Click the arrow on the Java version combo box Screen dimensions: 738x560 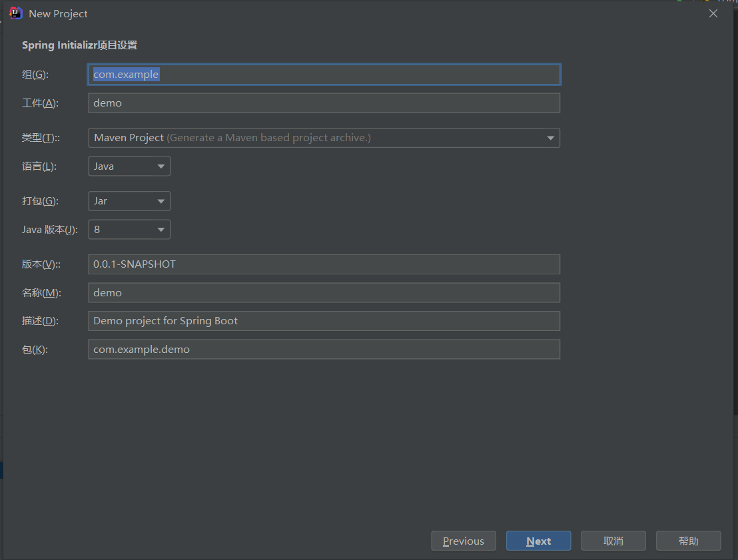pos(161,230)
